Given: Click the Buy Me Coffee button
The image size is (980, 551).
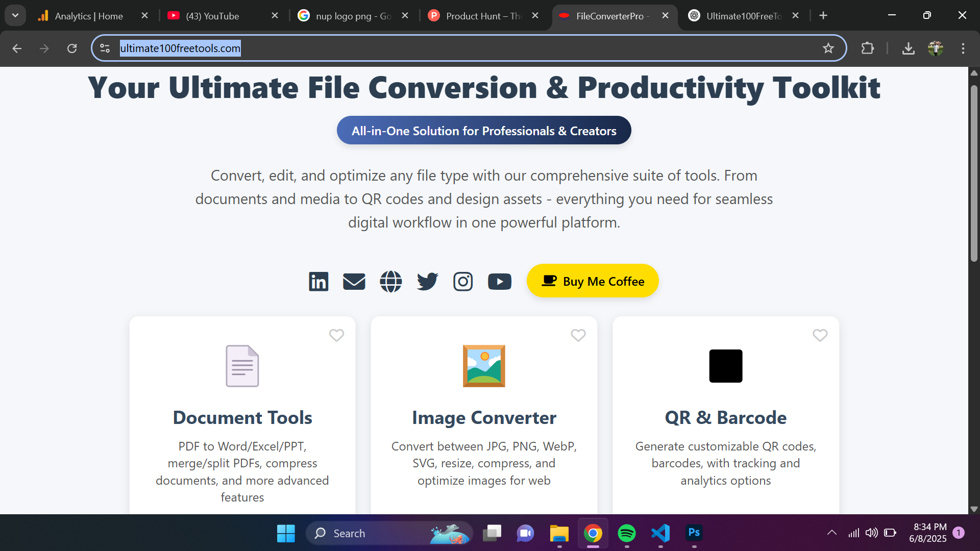Looking at the screenshot, I should 593,281.
